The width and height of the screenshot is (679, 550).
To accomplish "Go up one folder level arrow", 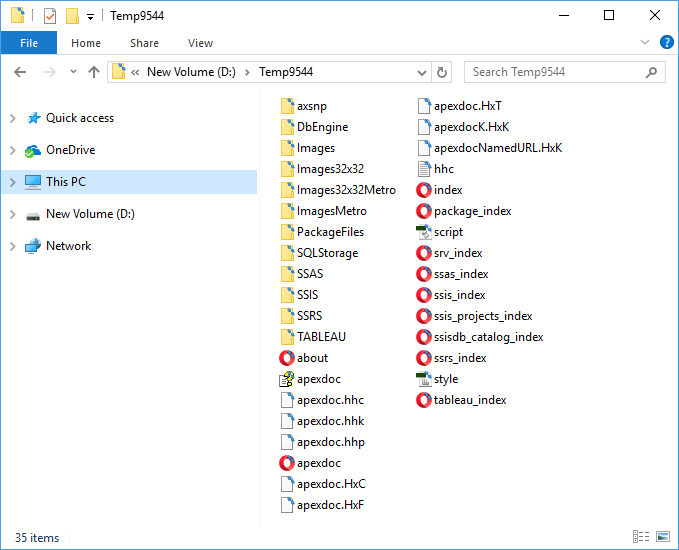I will click(94, 72).
